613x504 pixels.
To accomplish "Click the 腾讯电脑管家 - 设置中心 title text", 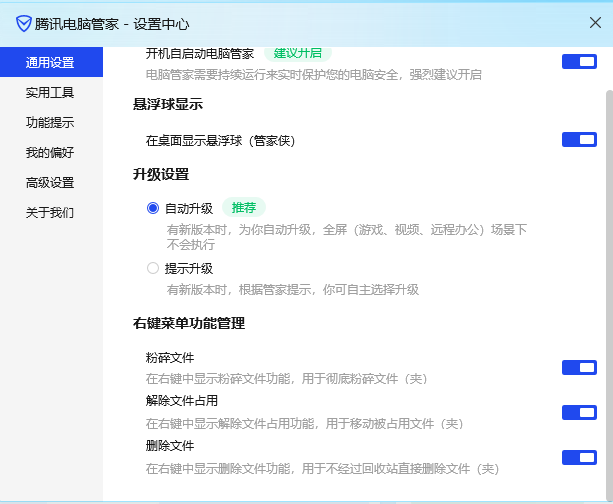I will pos(112,24).
